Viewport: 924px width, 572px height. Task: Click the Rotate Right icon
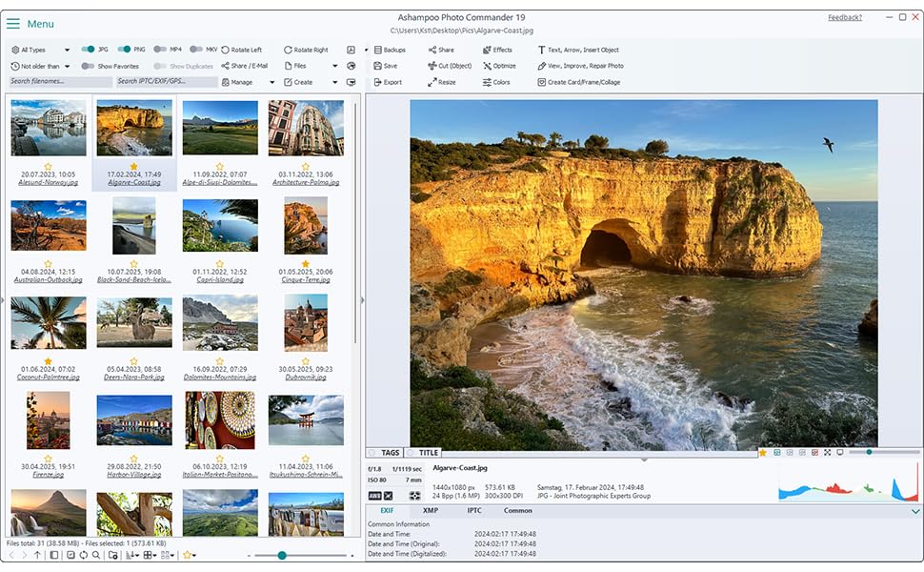(288, 50)
